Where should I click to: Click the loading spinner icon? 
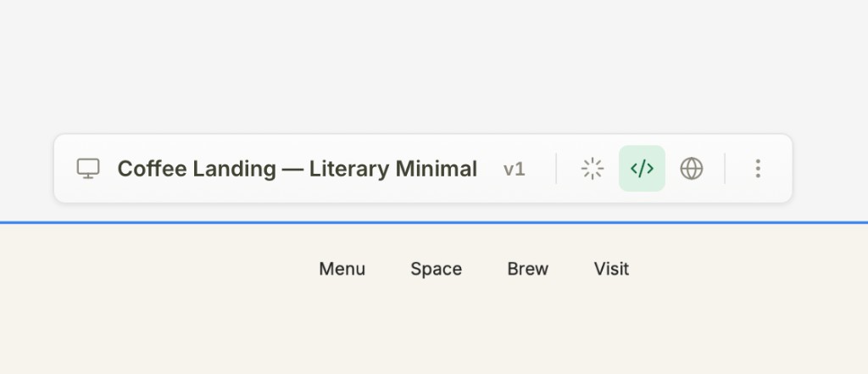tap(593, 169)
